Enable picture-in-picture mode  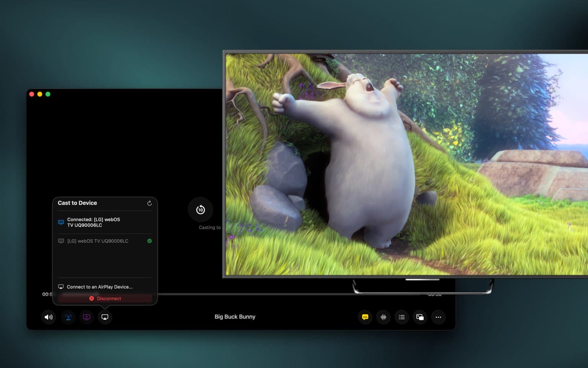pos(420,317)
